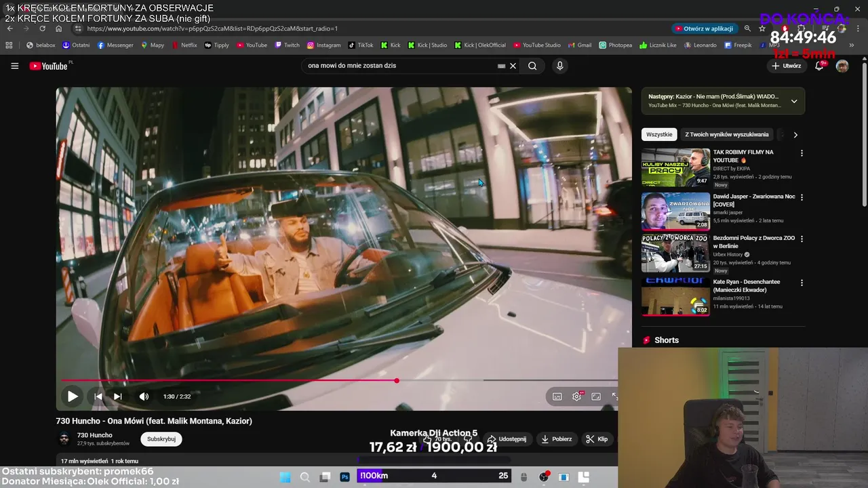This screenshot has height=488, width=868.
Task: Play the paused video
Action: coord(72,396)
